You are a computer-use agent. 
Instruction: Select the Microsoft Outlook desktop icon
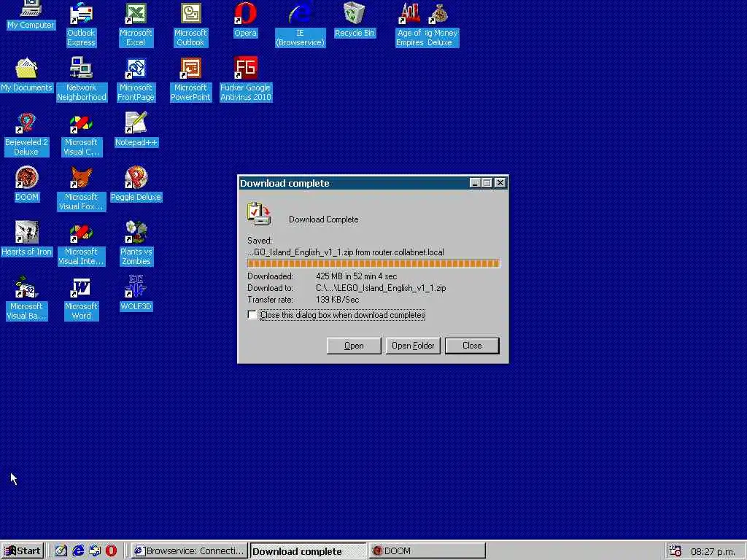click(190, 24)
